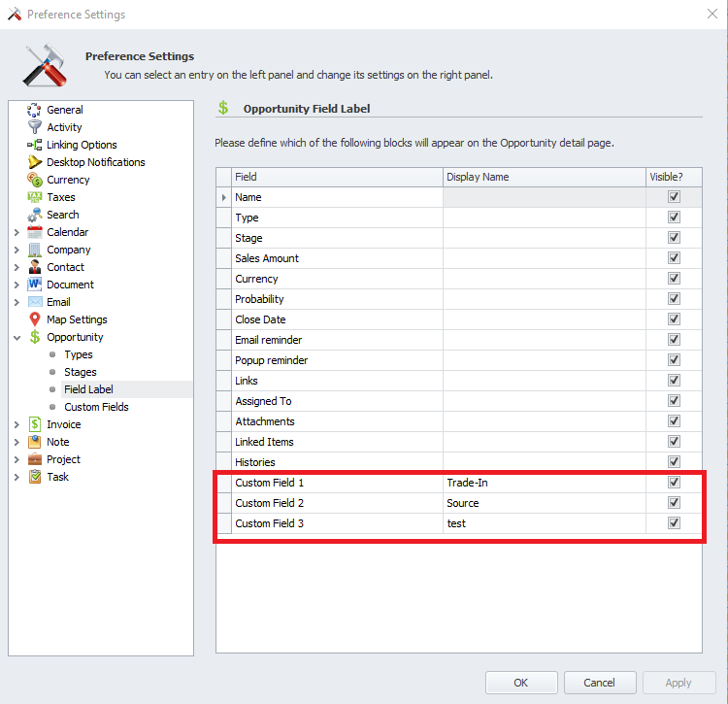This screenshot has width=728, height=704.
Task: Expand the Invoice tree node
Action: (17, 424)
